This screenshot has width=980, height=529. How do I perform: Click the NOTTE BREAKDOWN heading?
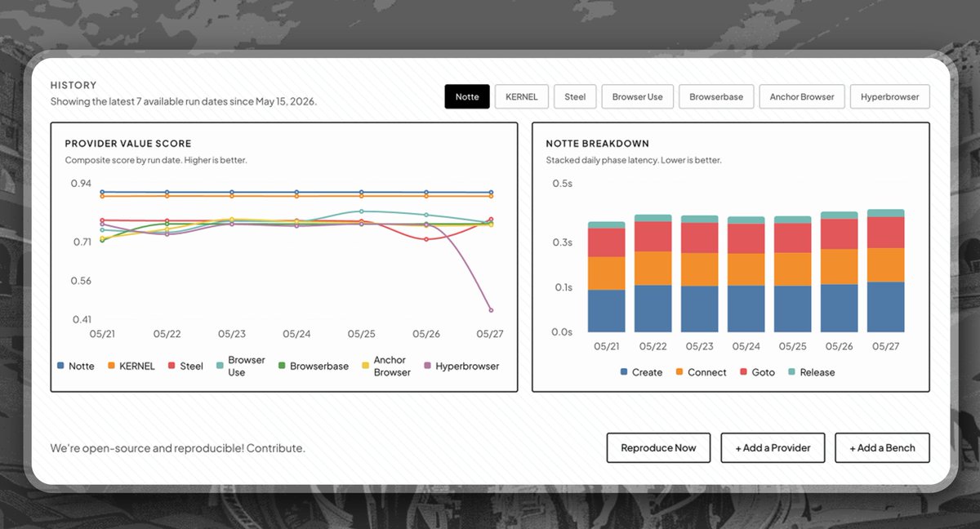coord(598,144)
